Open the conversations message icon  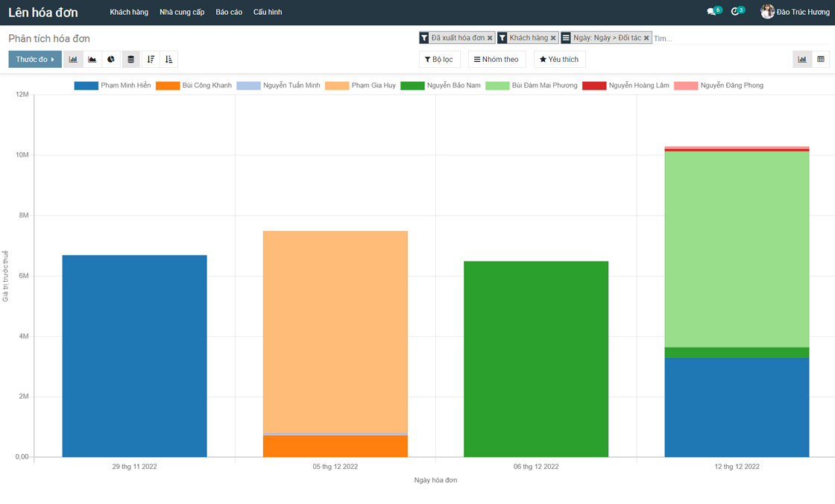pos(711,12)
